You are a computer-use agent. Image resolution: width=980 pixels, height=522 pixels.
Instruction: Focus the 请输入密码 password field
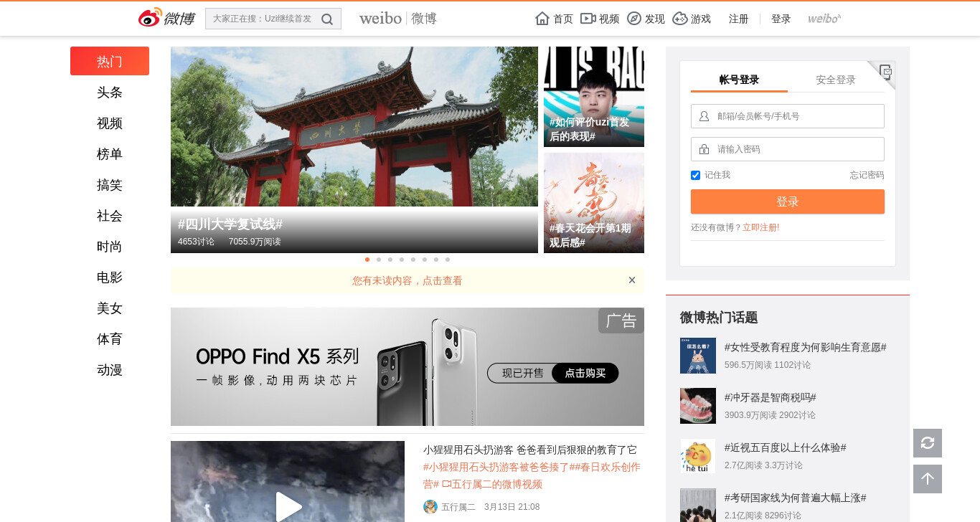click(x=788, y=149)
